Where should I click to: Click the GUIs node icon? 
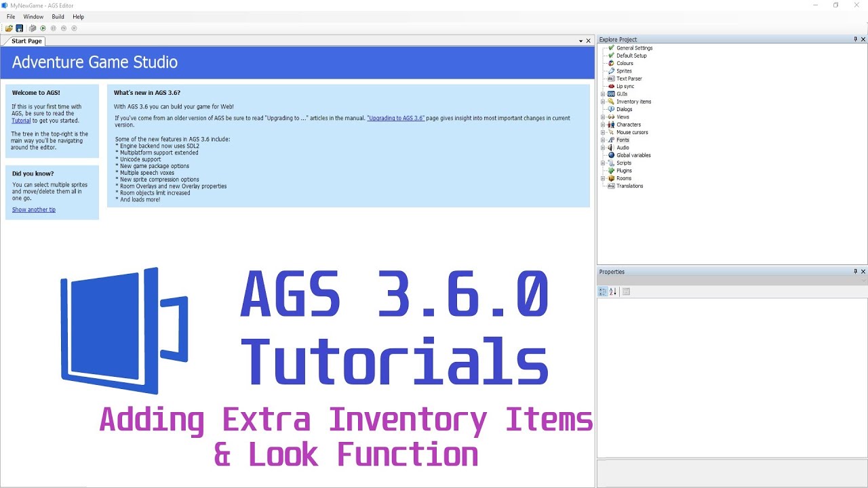tap(611, 94)
